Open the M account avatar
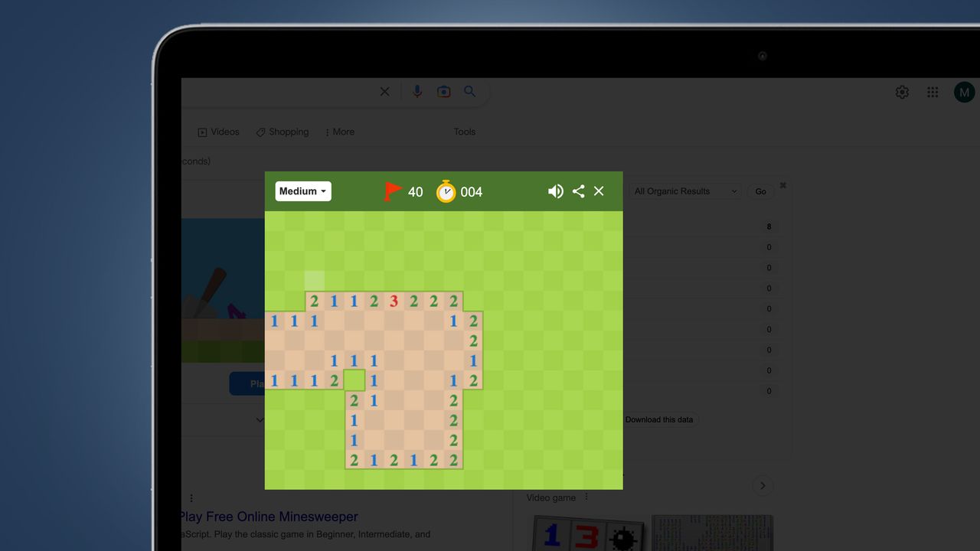The width and height of the screenshot is (980, 551). pyautogui.click(x=964, y=93)
